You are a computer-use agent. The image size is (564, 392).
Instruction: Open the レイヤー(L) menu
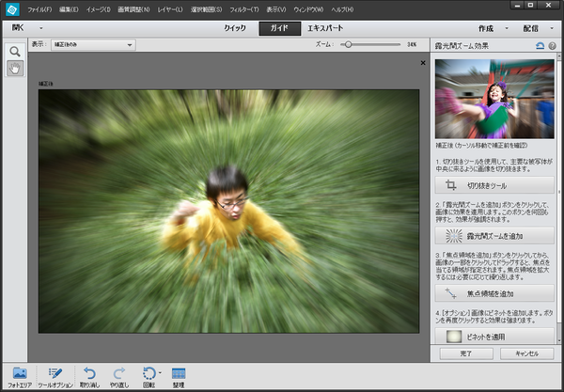tap(170, 9)
